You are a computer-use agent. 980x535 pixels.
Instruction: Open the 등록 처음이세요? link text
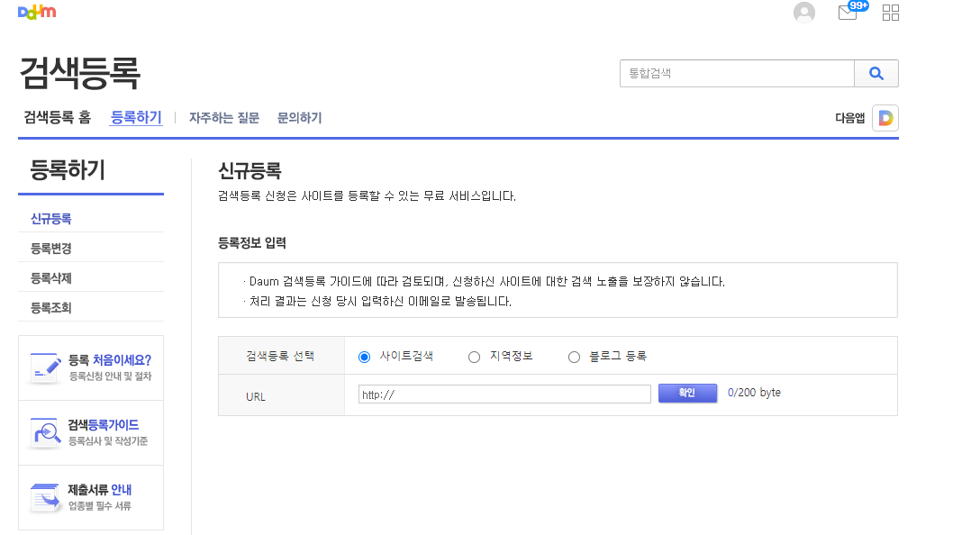click(x=110, y=360)
